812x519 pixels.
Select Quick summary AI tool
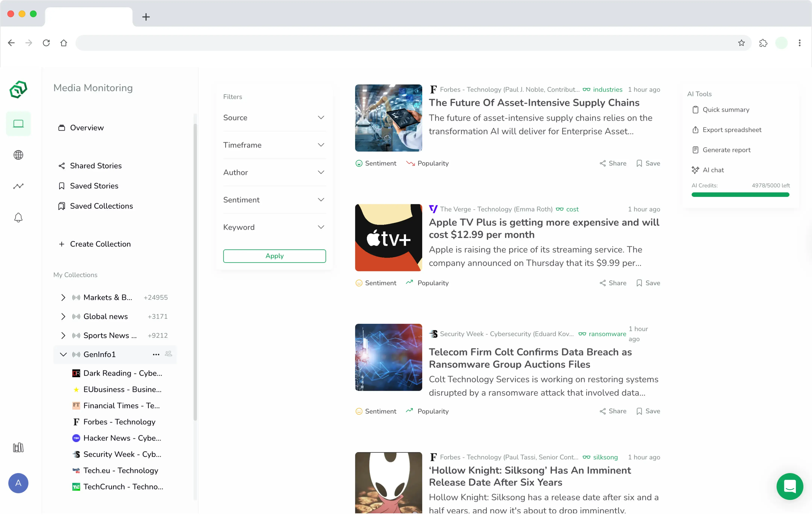(720, 110)
